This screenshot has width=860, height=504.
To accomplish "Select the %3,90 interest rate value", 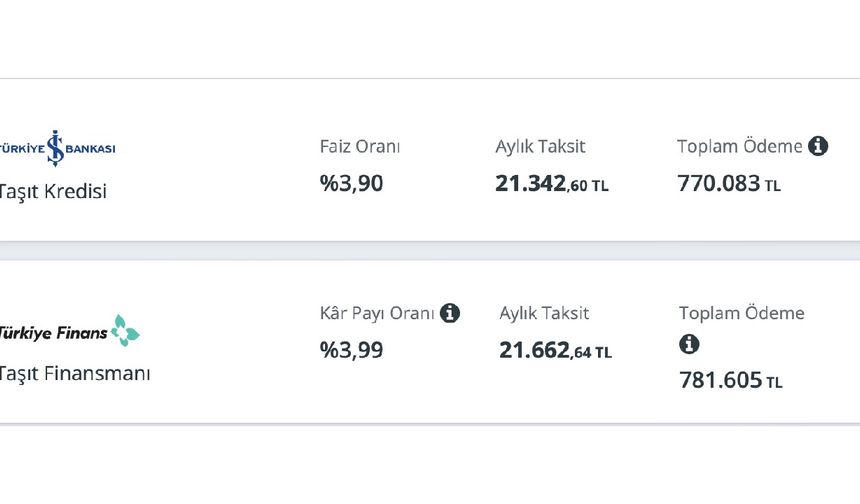I will point(352,183).
